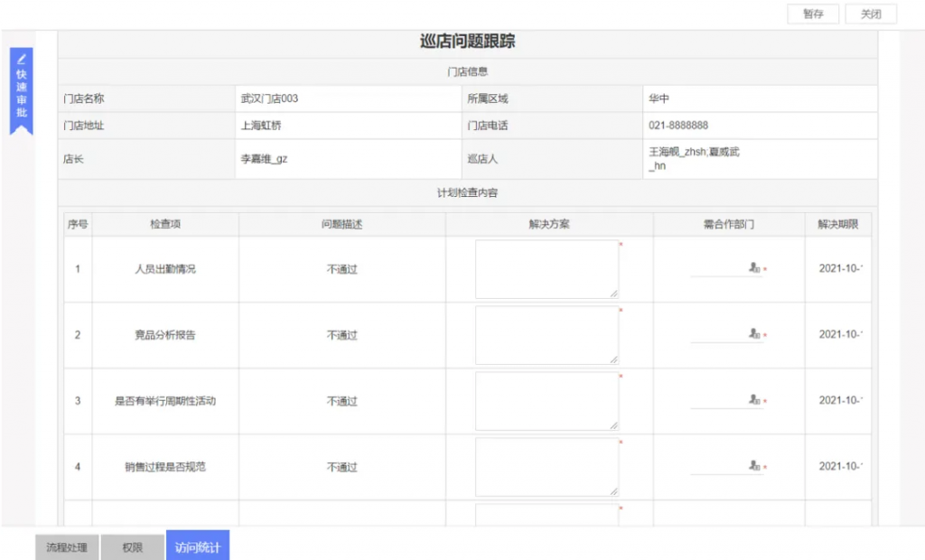This screenshot has height=560, width=925.
Task: Select the 访问统计 tab
Action: (198, 546)
